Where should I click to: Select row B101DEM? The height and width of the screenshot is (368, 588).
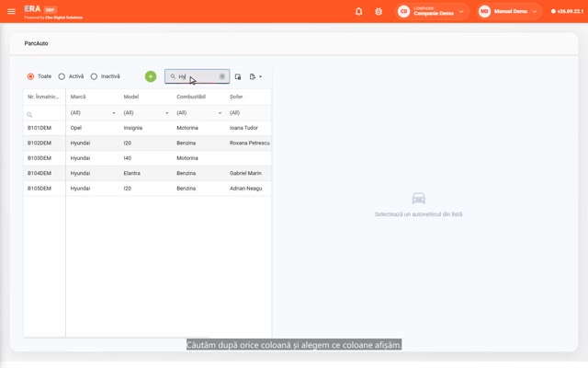coord(147,128)
